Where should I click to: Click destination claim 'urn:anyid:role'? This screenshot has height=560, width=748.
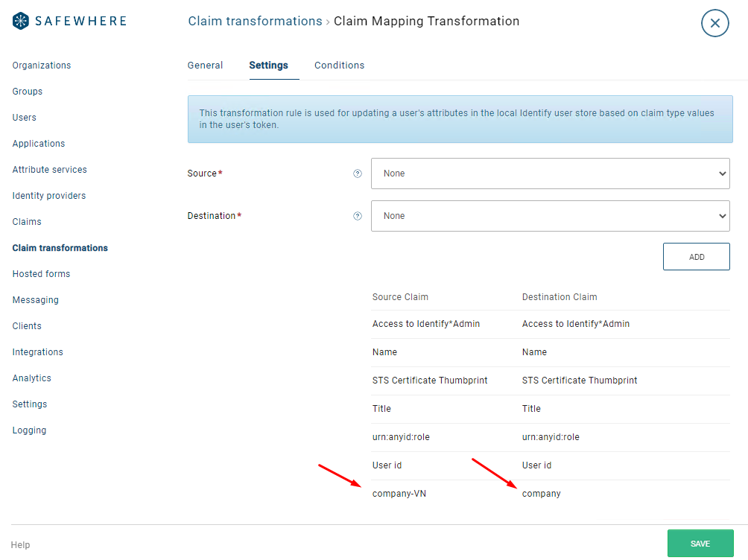click(x=551, y=437)
